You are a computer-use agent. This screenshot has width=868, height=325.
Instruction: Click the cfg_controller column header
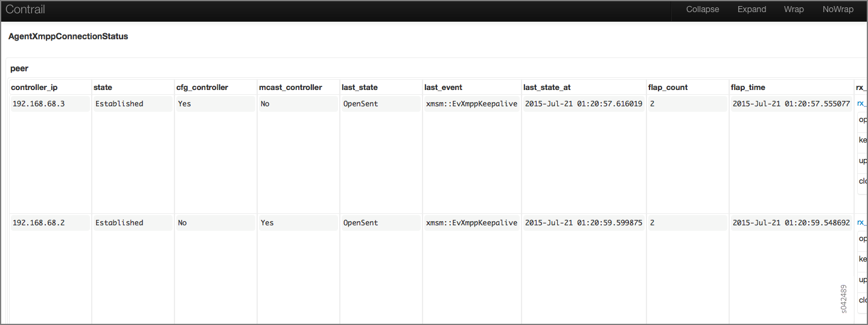pyautogui.click(x=202, y=88)
